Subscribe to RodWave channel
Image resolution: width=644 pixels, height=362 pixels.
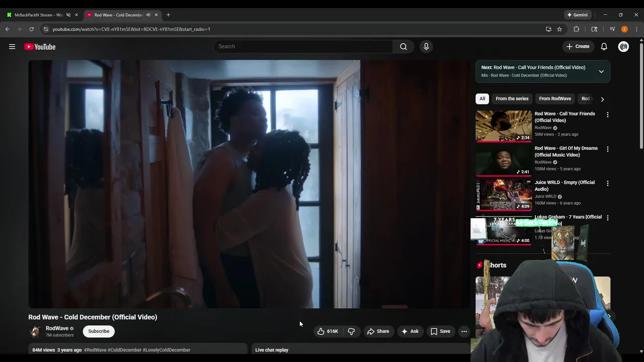coord(99,331)
